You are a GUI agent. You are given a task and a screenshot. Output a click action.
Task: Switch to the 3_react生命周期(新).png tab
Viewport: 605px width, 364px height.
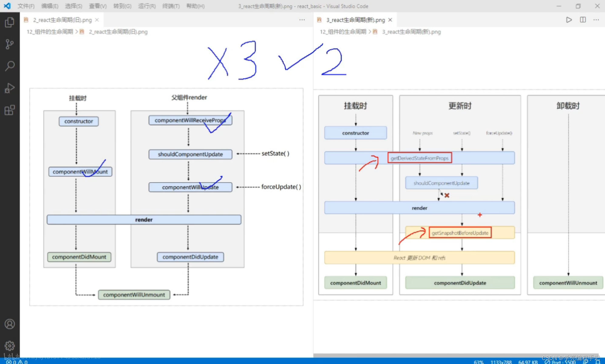pyautogui.click(x=355, y=20)
